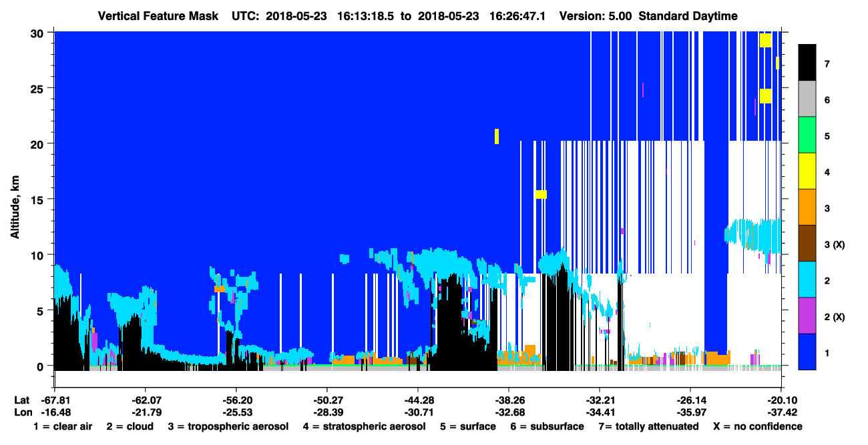Click latitude value -26.14

(690, 400)
